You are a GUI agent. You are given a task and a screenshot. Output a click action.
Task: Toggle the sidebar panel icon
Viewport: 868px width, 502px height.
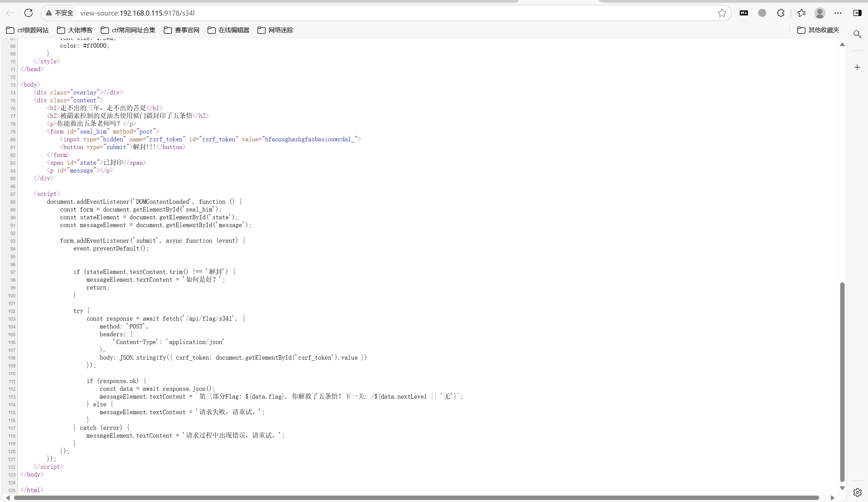point(857,13)
